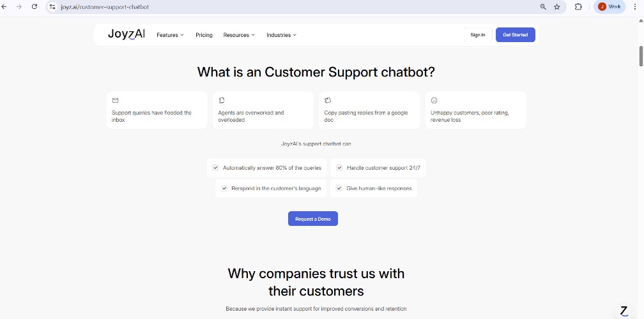Expand the Industries dropdown

click(281, 35)
